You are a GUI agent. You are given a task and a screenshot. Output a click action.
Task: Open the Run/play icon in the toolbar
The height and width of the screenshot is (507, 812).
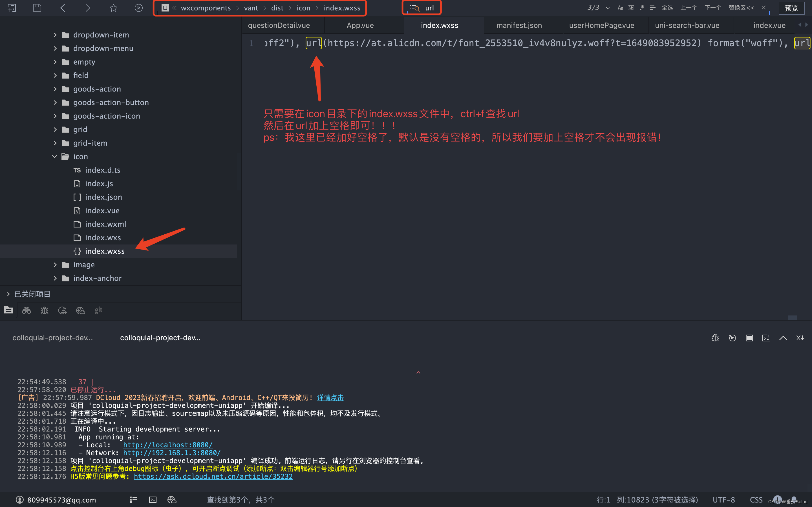pyautogui.click(x=139, y=7)
